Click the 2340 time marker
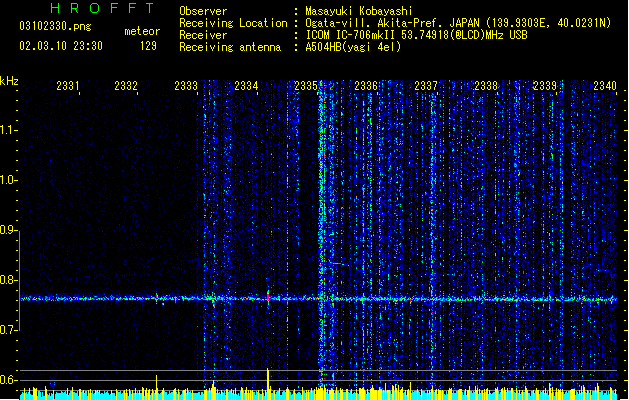629x400 pixels. point(605,85)
